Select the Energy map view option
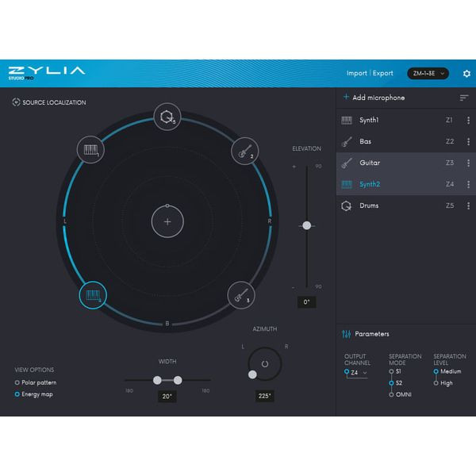 coord(17,394)
